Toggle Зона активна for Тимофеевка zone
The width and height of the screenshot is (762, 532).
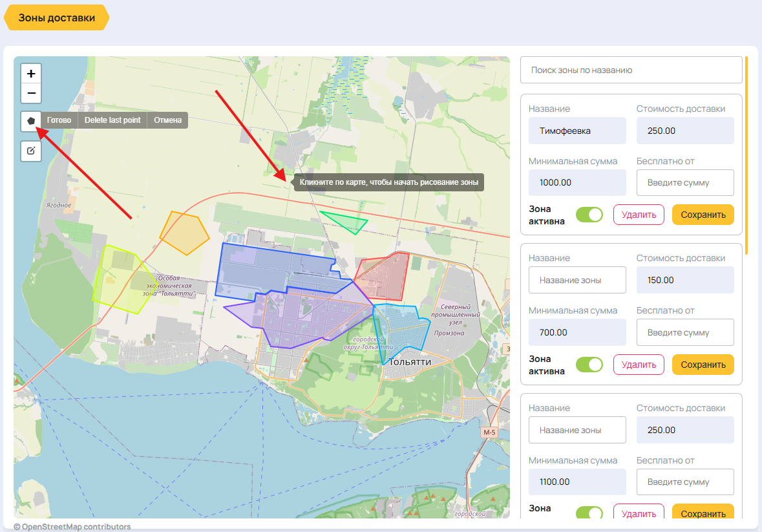[x=589, y=215]
